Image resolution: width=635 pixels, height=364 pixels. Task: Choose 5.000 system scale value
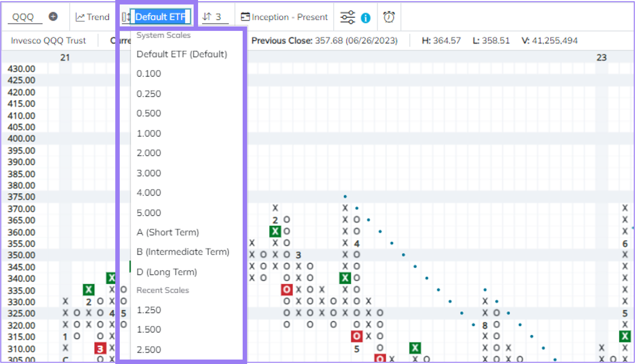149,213
